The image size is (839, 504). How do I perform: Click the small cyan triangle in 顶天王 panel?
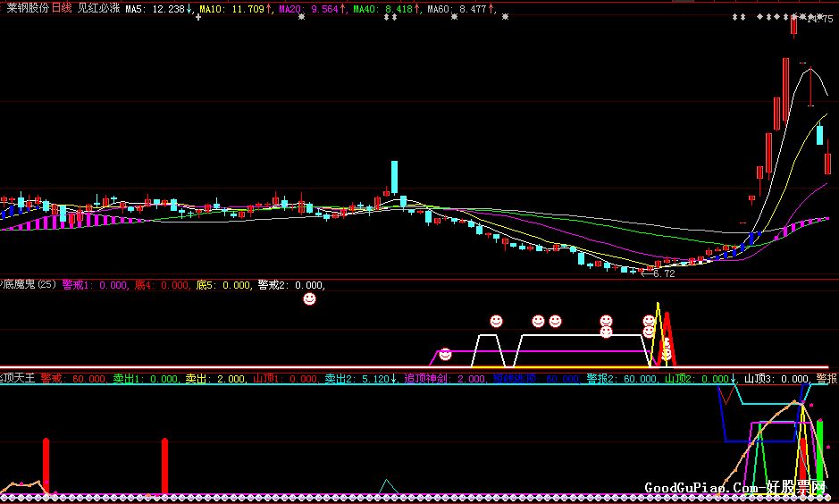coord(389,486)
